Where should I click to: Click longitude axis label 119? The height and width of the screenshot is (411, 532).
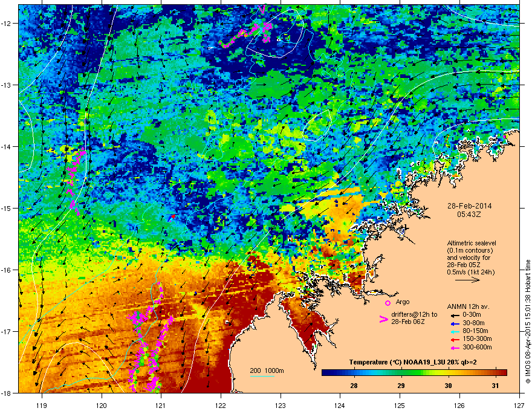click(42, 405)
